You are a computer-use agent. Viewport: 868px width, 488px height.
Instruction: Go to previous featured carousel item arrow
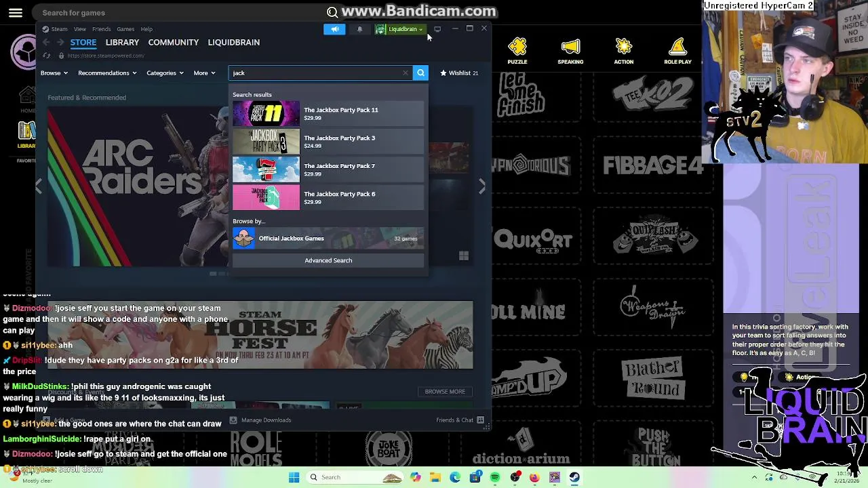point(39,186)
